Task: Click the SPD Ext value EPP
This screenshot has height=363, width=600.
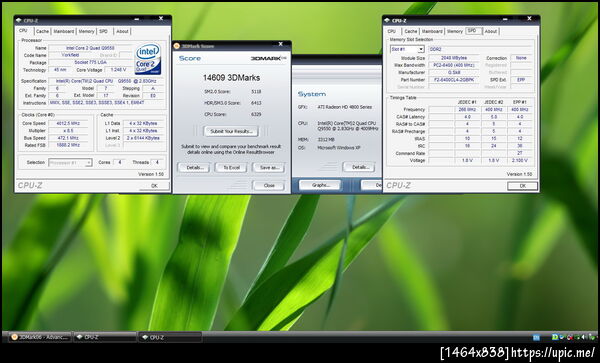Action: pyautogui.click(x=521, y=80)
